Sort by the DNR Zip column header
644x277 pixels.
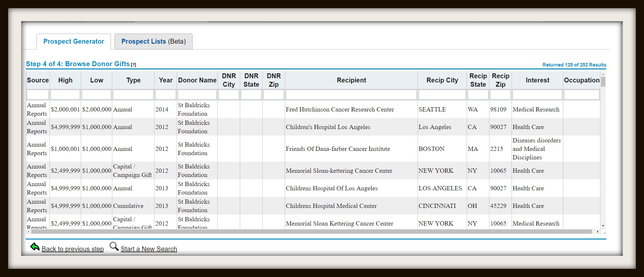[274, 80]
